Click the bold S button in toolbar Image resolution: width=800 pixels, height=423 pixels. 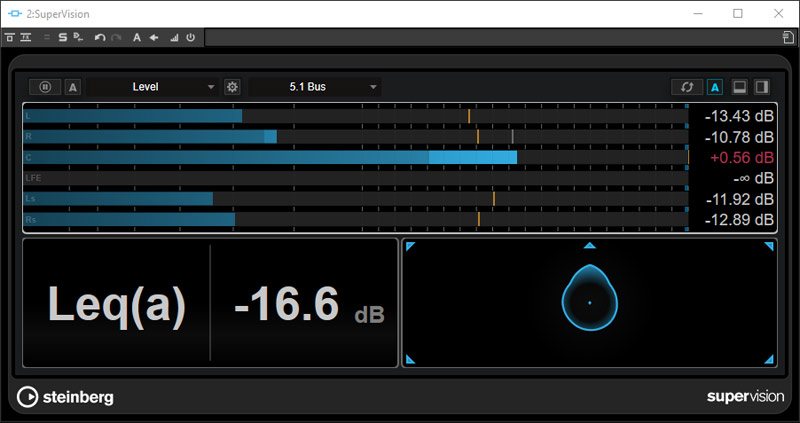[62, 37]
